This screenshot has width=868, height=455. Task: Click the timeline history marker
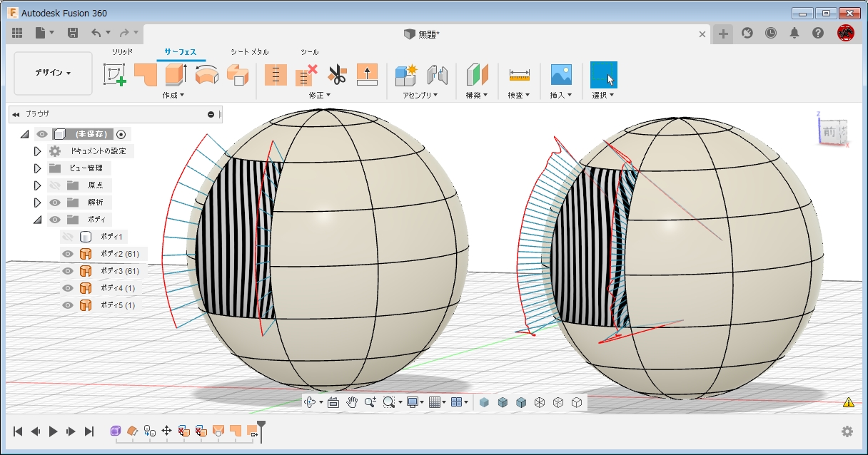pyautogui.click(x=261, y=430)
